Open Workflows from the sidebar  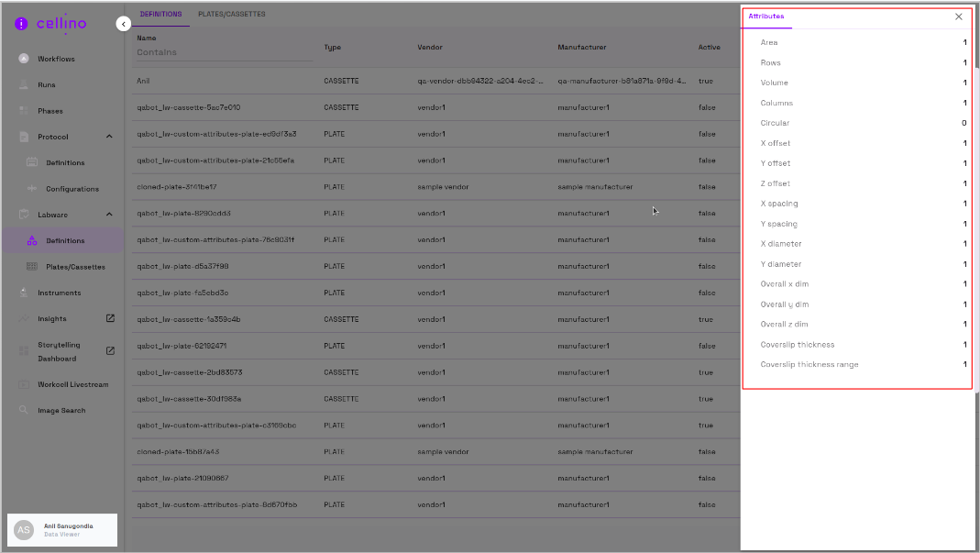click(56, 59)
